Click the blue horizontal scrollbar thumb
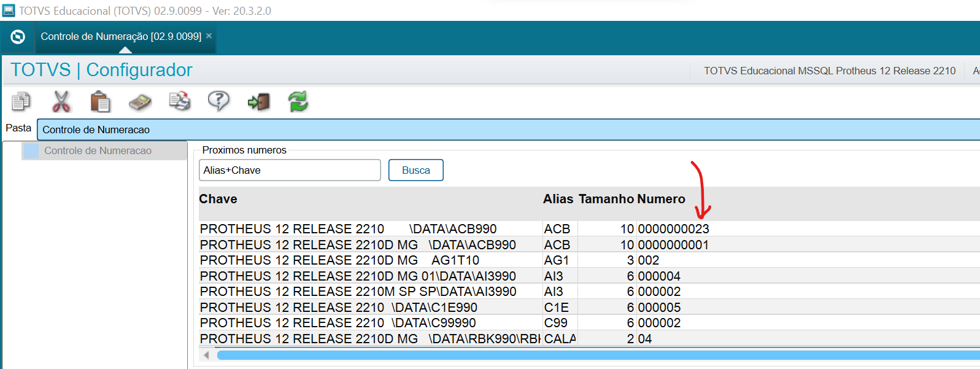Image resolution: width=980 pixels, height=369 pixels. [x=598, y=355]
